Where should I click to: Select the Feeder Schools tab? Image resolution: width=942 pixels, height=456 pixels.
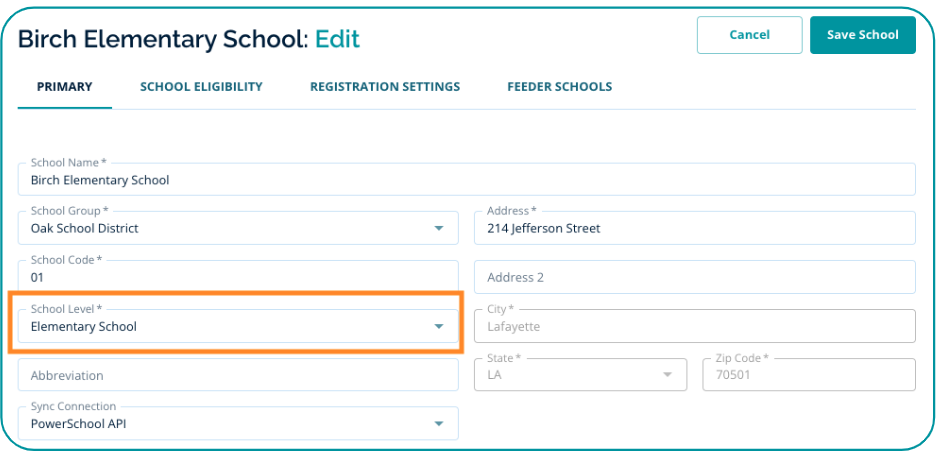(x=559, y=87)
